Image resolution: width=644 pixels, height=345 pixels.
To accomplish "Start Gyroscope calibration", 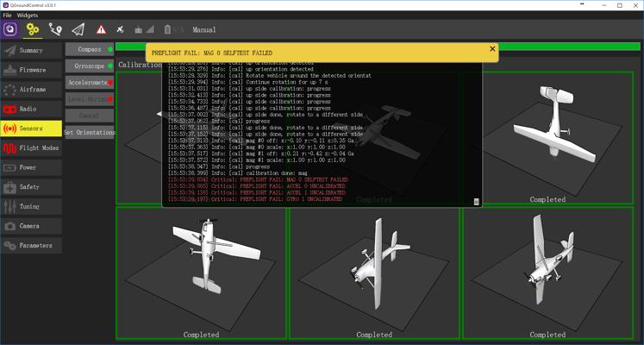I will pos(90,66).
